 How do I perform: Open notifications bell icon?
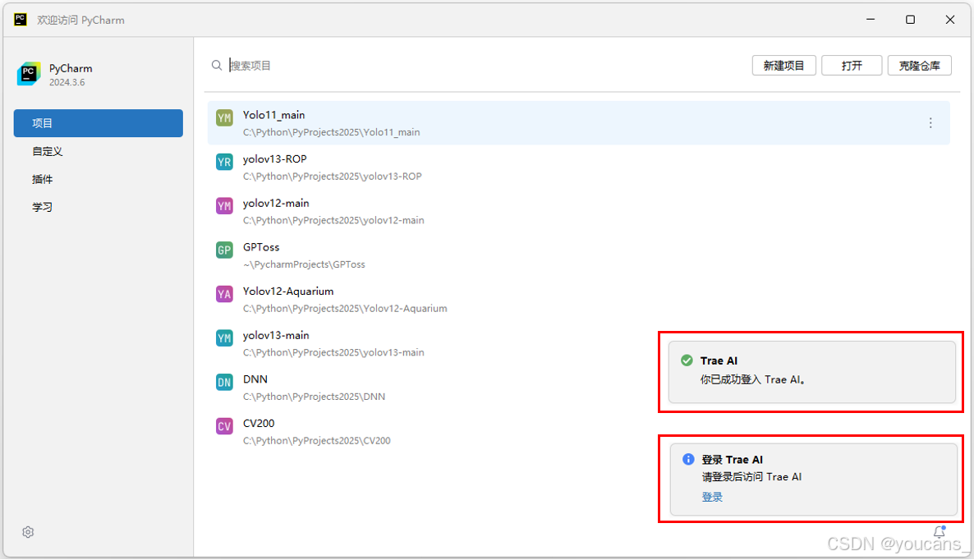(x=940, y=531)
